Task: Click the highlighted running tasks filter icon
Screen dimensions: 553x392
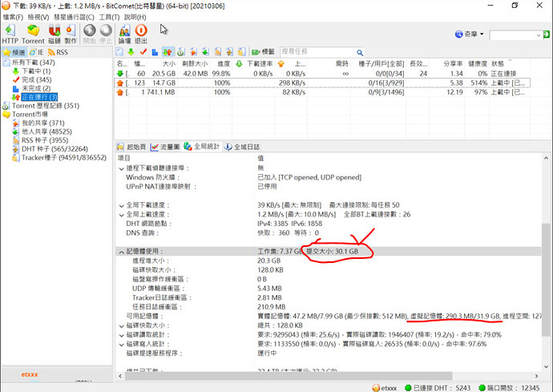Action: pos(168,52)
